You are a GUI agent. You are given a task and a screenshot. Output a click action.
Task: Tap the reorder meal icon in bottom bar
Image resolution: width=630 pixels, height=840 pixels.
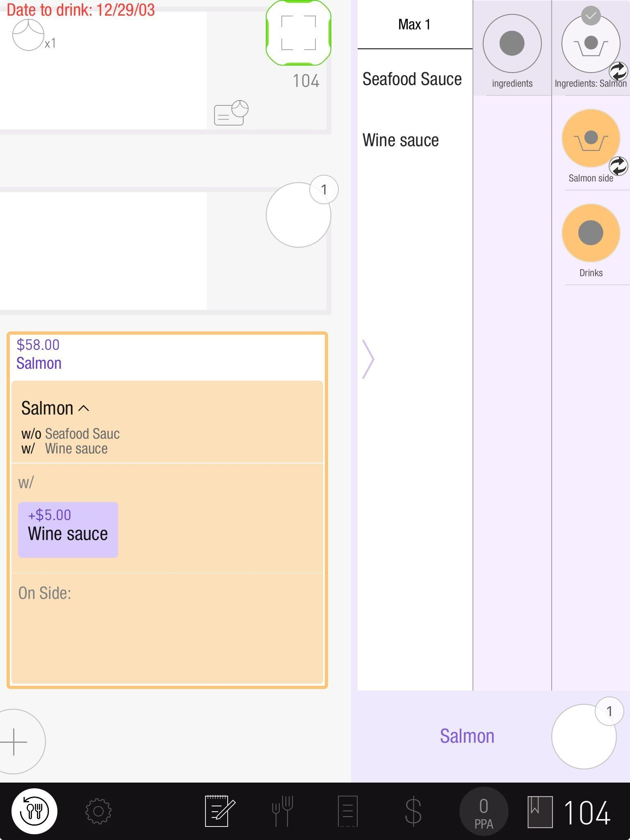(x=34, y=811)
